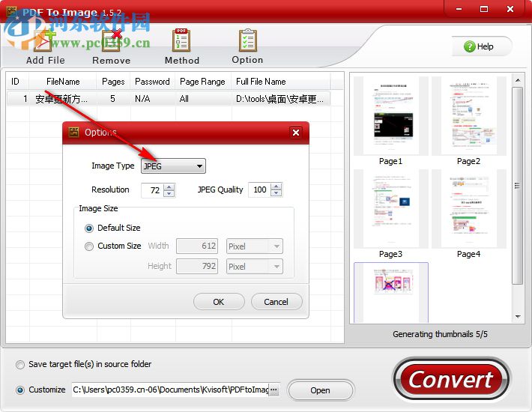The height and width of the screenshot is (412, 532).
Task: Click the thumbnail scrollbar down arrow
Action: [518, 317]
